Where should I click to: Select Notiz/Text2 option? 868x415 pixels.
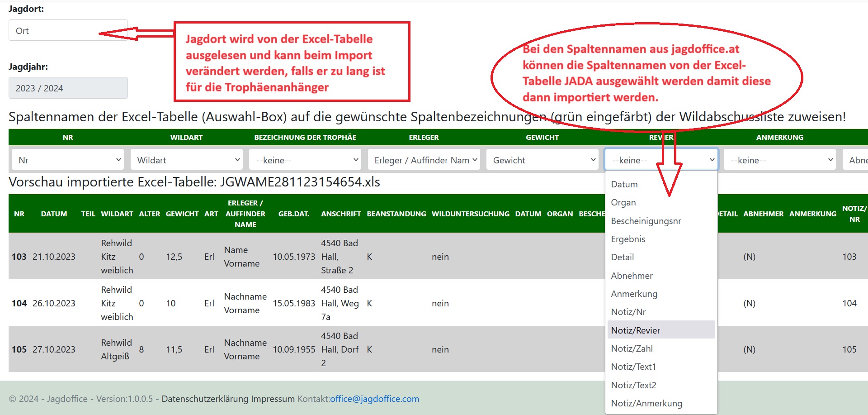click(x=633, y=385)
